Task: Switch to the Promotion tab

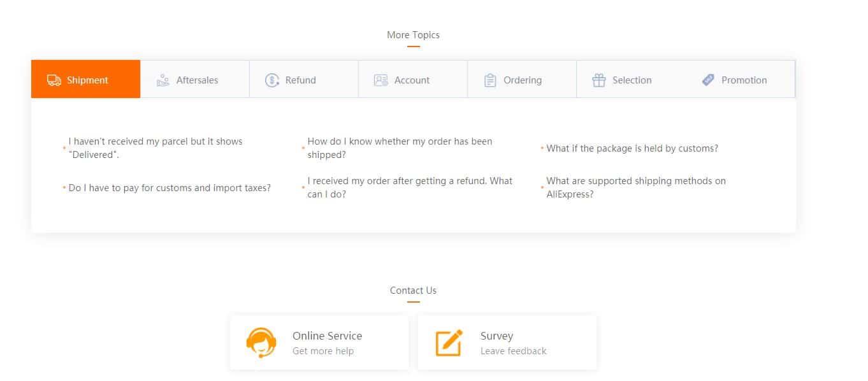Action: (744, 80)
